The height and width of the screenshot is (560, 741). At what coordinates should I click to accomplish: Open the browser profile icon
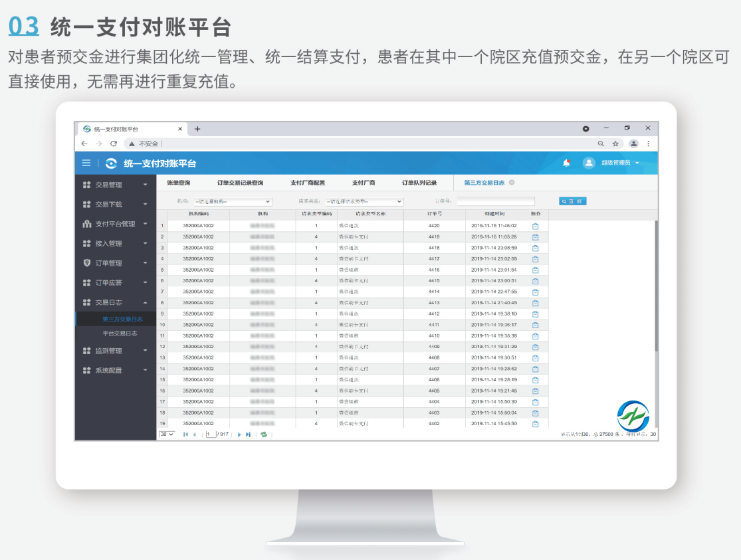coord(634,143)
